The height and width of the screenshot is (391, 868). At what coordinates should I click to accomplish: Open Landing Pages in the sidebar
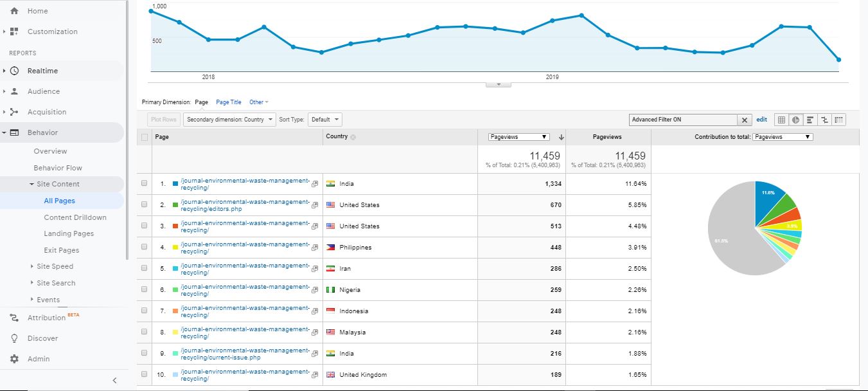point(69,233)
